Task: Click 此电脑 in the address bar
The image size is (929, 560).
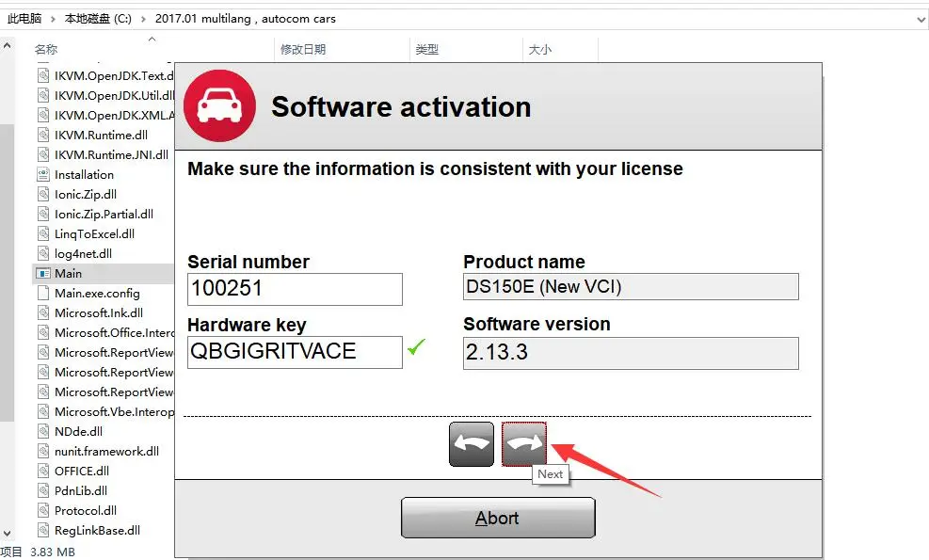Action: (x=24, y=18)
